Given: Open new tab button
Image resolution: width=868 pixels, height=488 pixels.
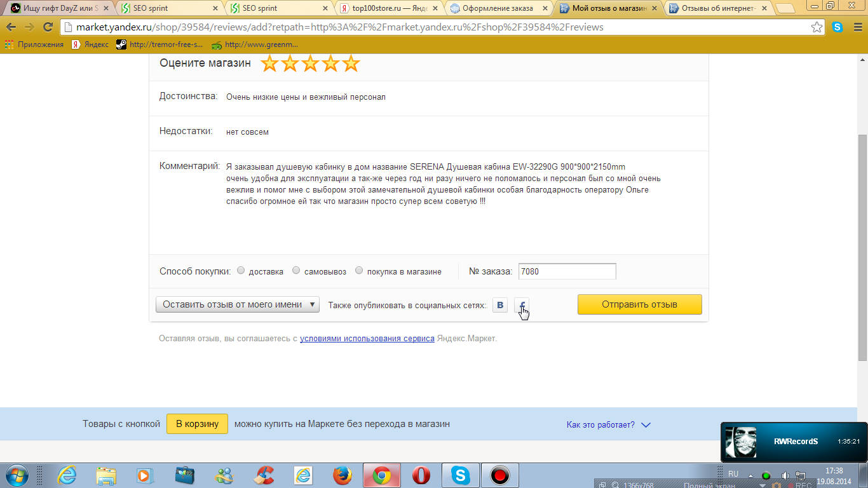Looking at the screenshot, I should click(785, 9).
